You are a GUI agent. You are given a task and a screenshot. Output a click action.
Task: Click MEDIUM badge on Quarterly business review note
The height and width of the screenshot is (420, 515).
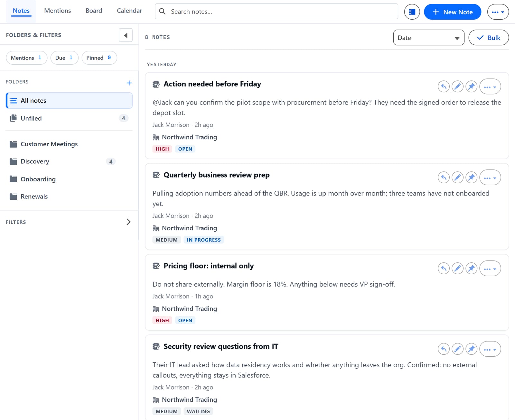pos(167,240)
